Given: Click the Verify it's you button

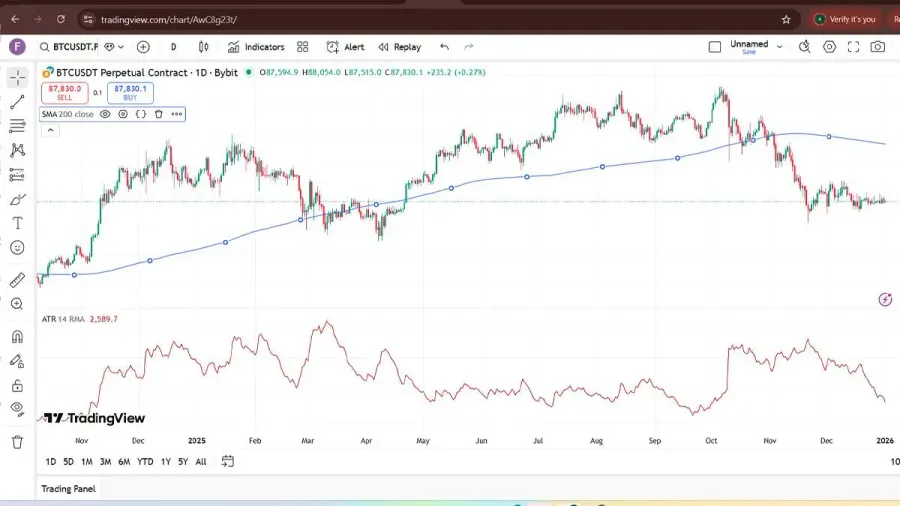Looking at the screenshot, I should tap(845, 20).
